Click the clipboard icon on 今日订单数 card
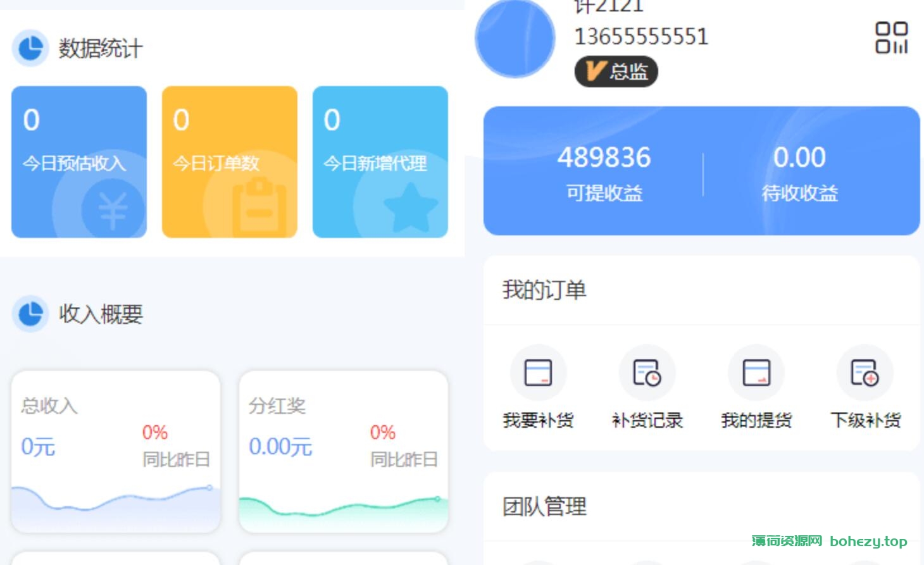 tap(259, 207)
